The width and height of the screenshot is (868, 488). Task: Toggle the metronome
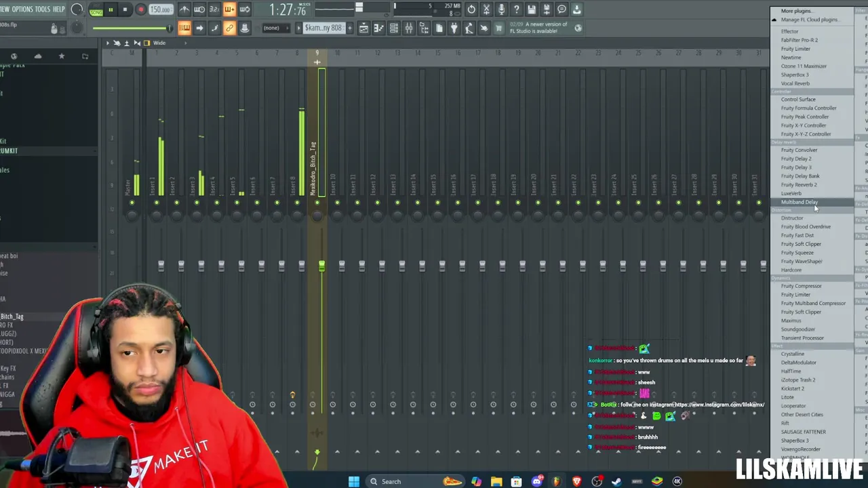pyautogui.click(x=184, y=9)
